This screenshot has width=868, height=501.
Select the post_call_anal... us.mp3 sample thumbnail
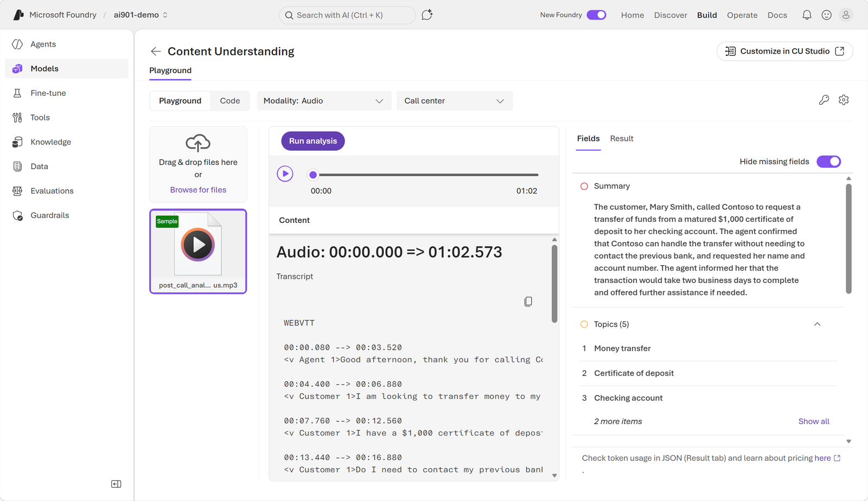(198, 252)
